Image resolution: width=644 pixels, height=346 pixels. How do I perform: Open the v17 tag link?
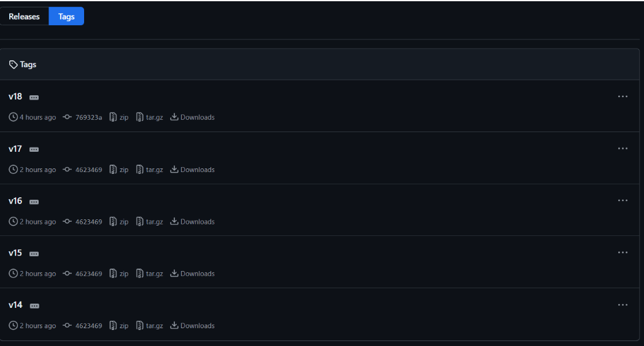[x=15, y=149]
